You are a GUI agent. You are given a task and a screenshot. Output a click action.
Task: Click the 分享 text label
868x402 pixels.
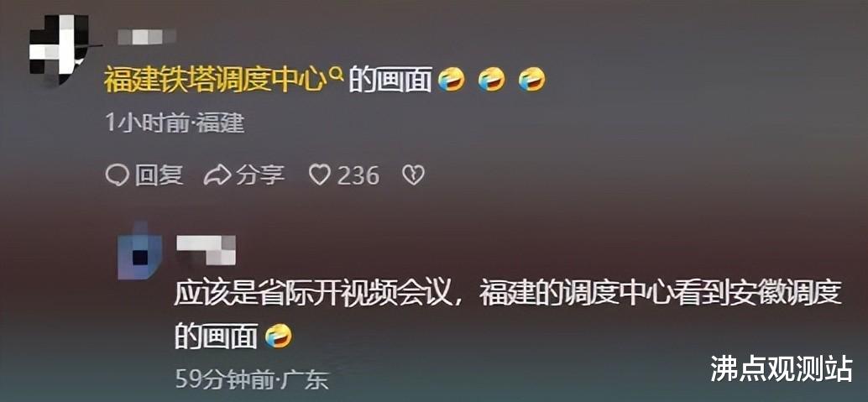point(261,176)
